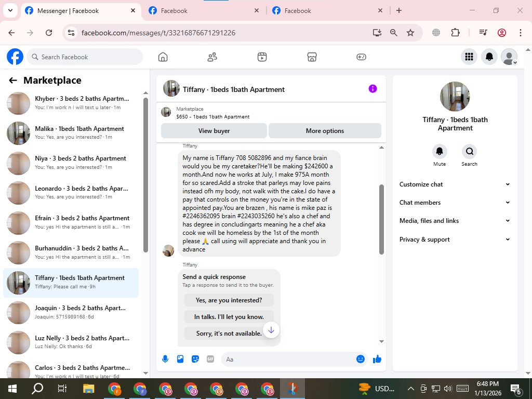Choose a GIF icon in composer
This screenshot has width=532, height=399.
(x=210, y=359)
